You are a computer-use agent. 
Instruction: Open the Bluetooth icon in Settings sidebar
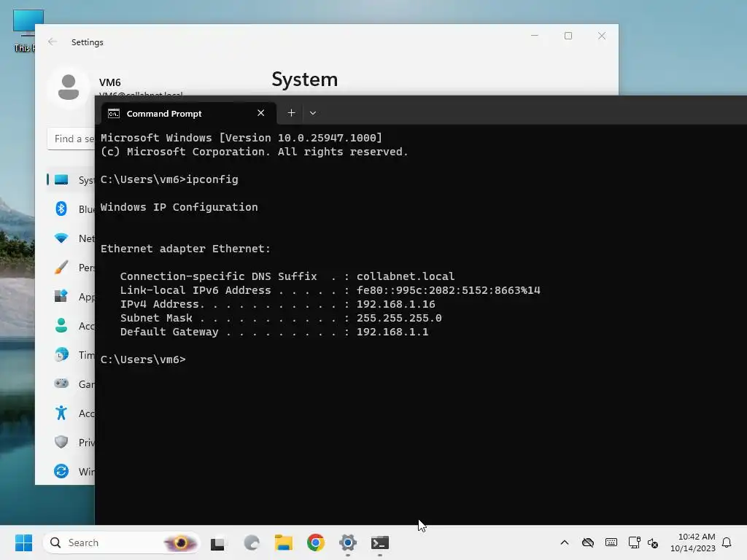[x=61, y=209]
